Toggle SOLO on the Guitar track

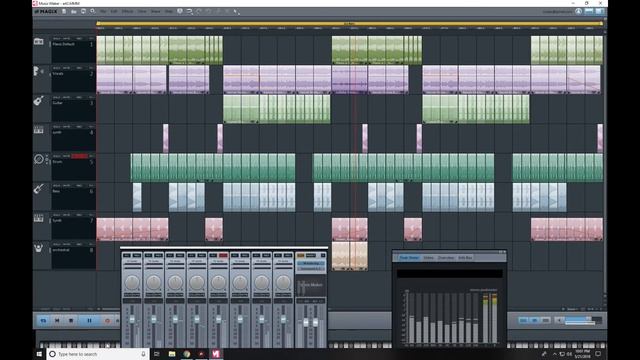click(56, 97)
